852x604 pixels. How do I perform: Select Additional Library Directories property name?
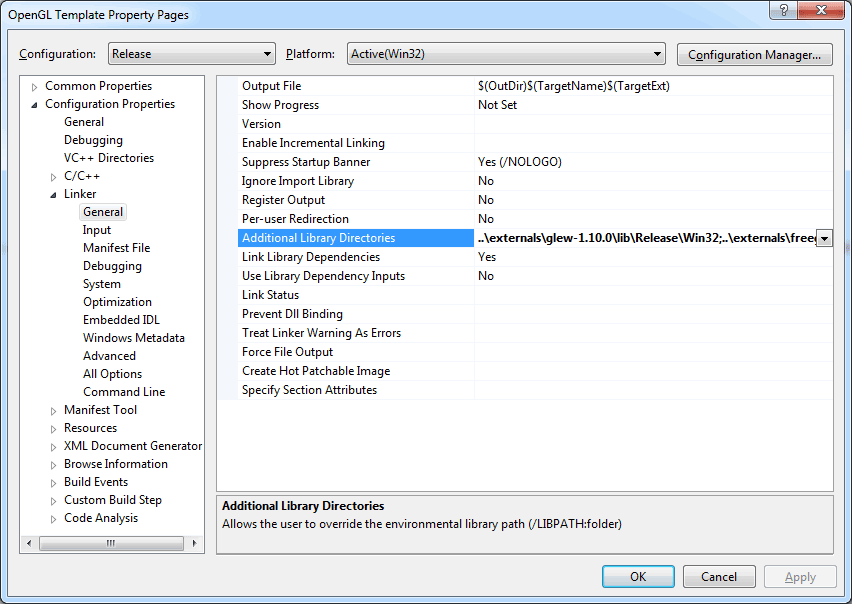355,238
